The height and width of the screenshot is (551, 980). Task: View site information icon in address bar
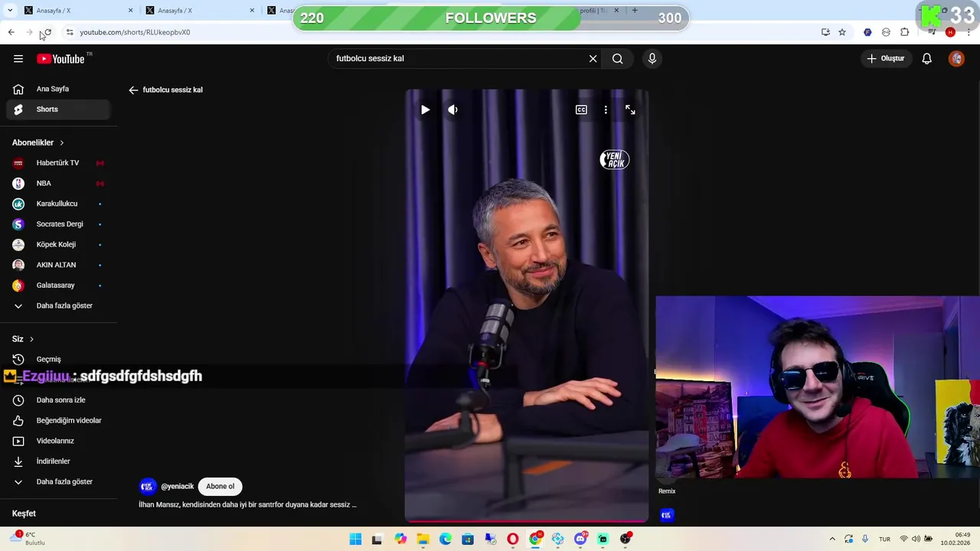70,32
